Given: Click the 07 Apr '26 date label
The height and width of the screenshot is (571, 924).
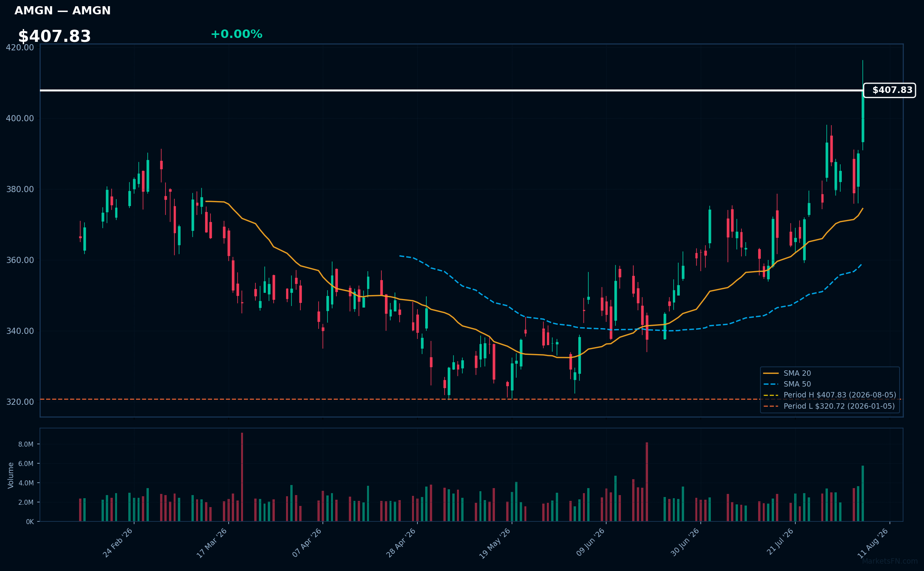Looking at the screenshot, I should pyautogui.click(x=306, y=543).
